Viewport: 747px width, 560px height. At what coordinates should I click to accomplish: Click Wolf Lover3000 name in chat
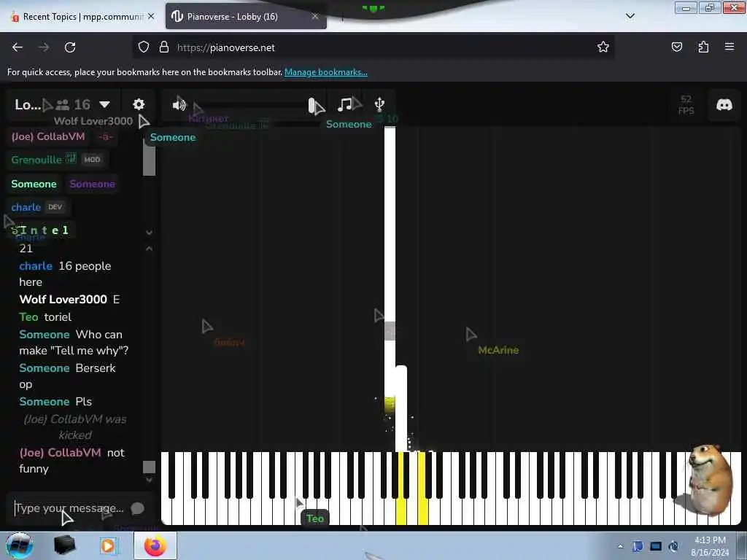(x=63, y=300)
